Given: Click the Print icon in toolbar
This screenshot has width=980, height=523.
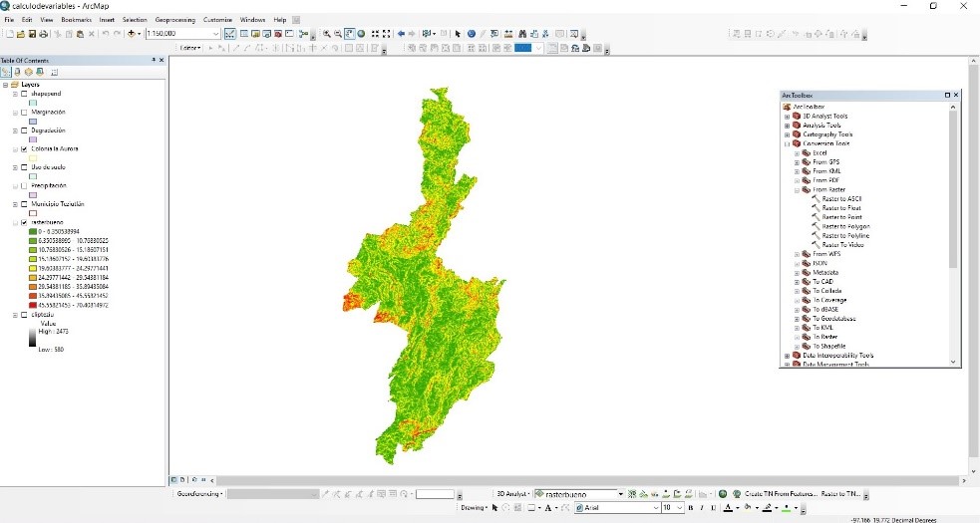Looking at the screenshot, I should tap(44, 34).
